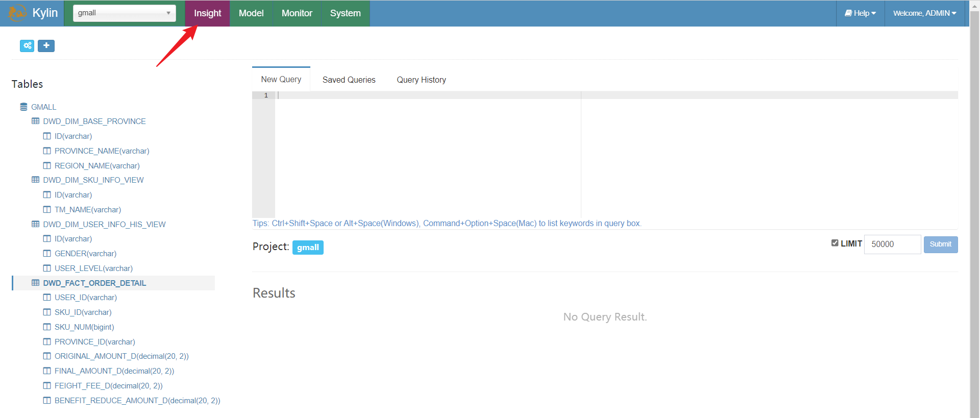Open the Model menu
980x418 pixels.
[251, 13]
